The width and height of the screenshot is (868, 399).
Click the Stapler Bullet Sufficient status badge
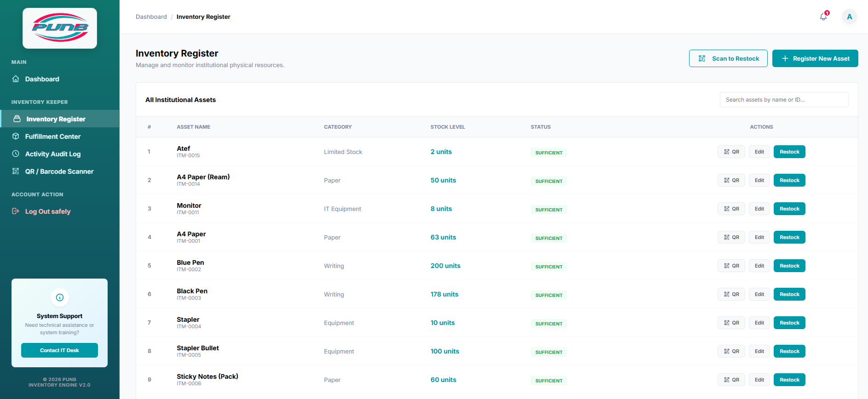(x=549, y=352)
